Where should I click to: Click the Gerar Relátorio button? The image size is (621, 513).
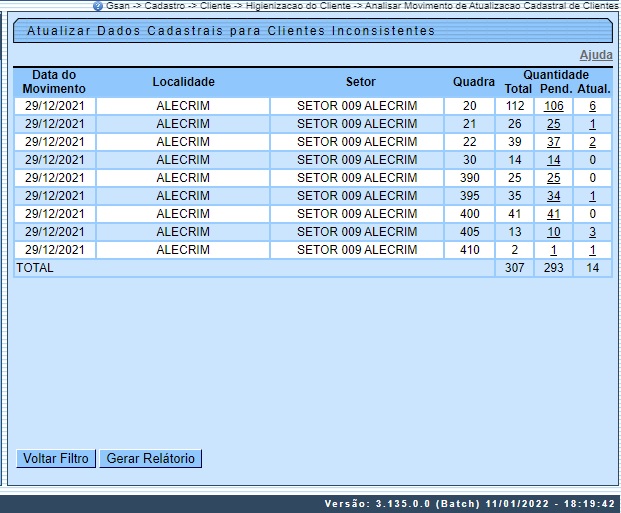[x=150, y=459]
